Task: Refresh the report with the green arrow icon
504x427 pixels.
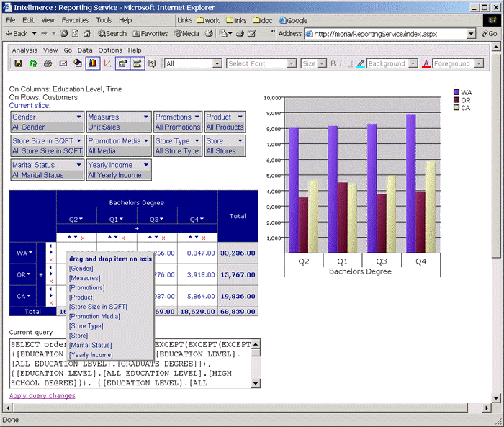Action: coord(33,63)
